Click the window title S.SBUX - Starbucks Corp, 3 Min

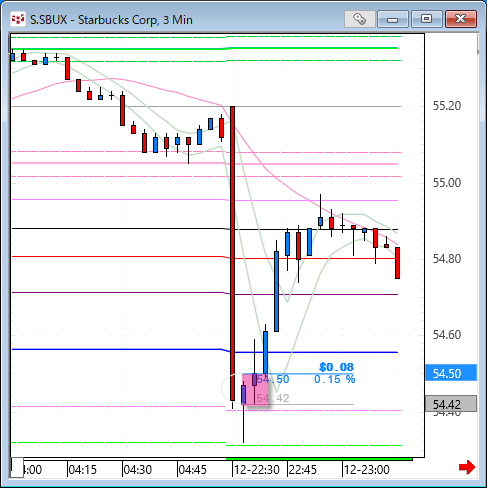(111, 20)
